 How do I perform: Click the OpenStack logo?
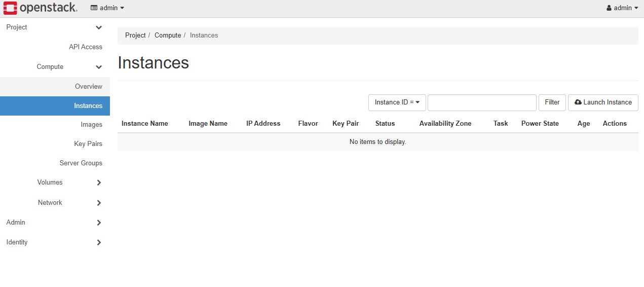click(x=41, y=8)
